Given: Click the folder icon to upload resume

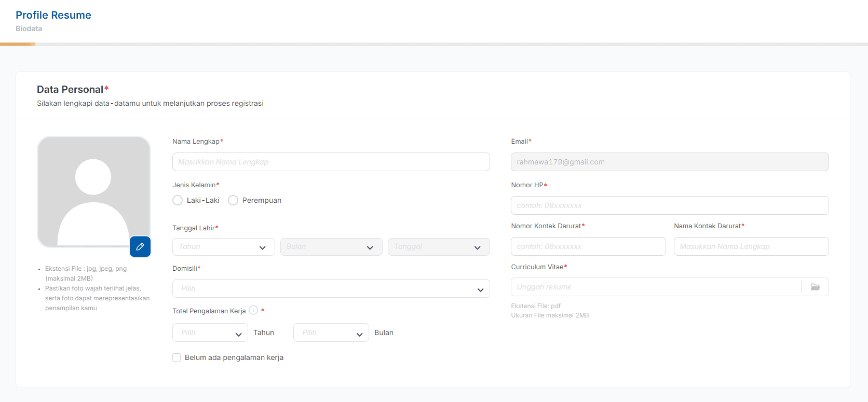Looking at the screenshot, I should [815, 287].
